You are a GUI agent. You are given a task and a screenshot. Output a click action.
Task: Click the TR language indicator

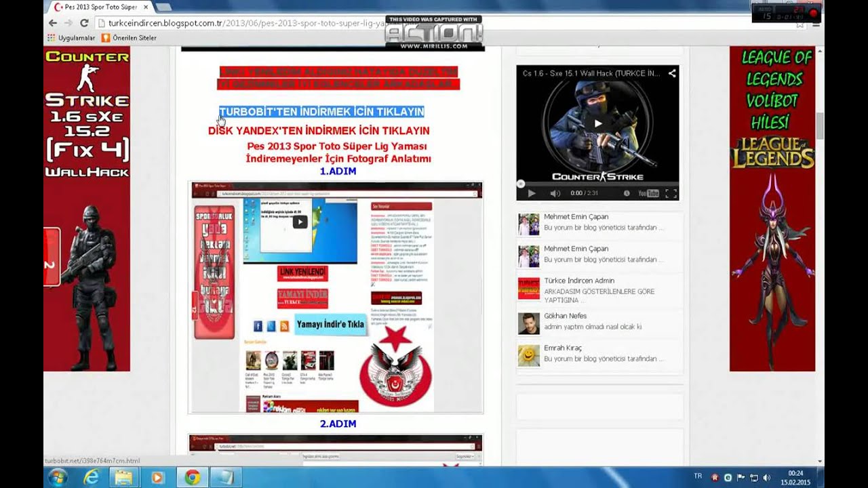point(698,476)
